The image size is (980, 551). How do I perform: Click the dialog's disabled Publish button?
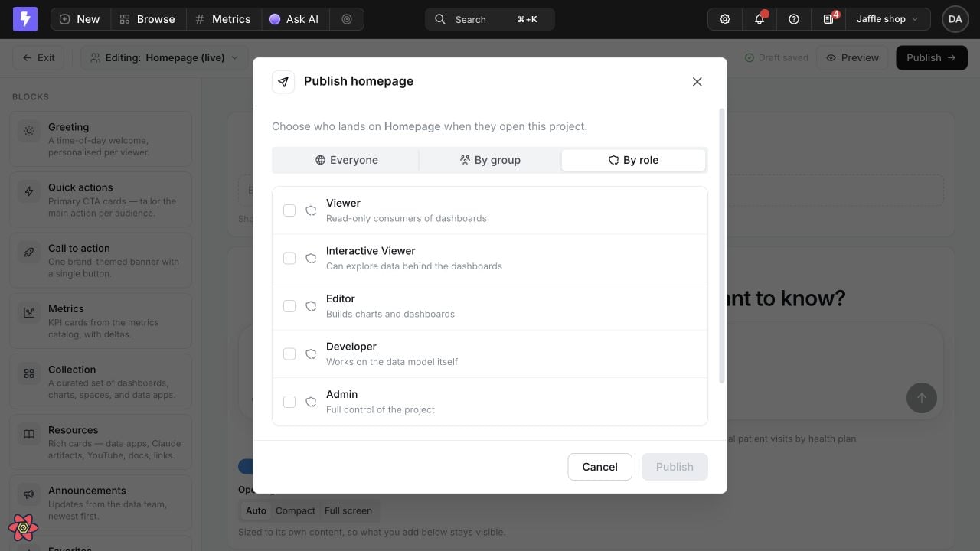(x=675, y=467)
